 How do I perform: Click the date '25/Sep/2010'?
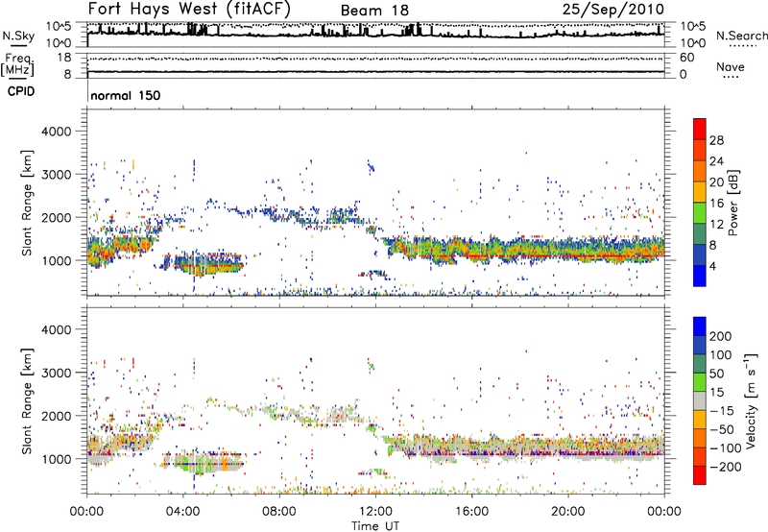click(613, 10)
